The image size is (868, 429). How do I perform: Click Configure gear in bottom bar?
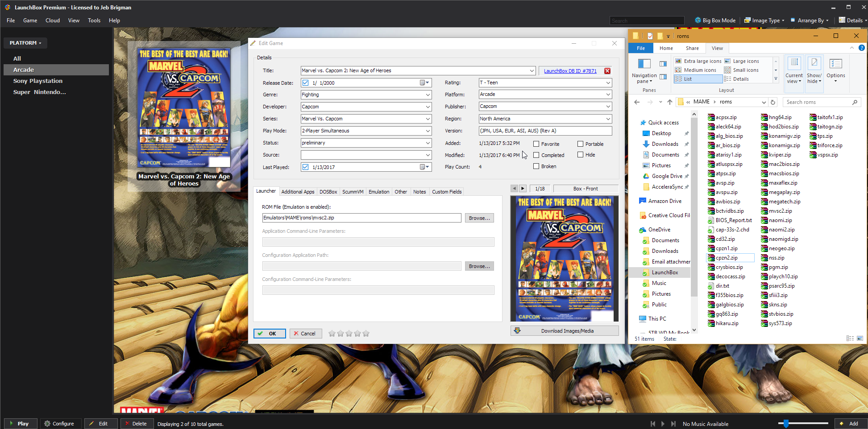[x=59, y=424]
